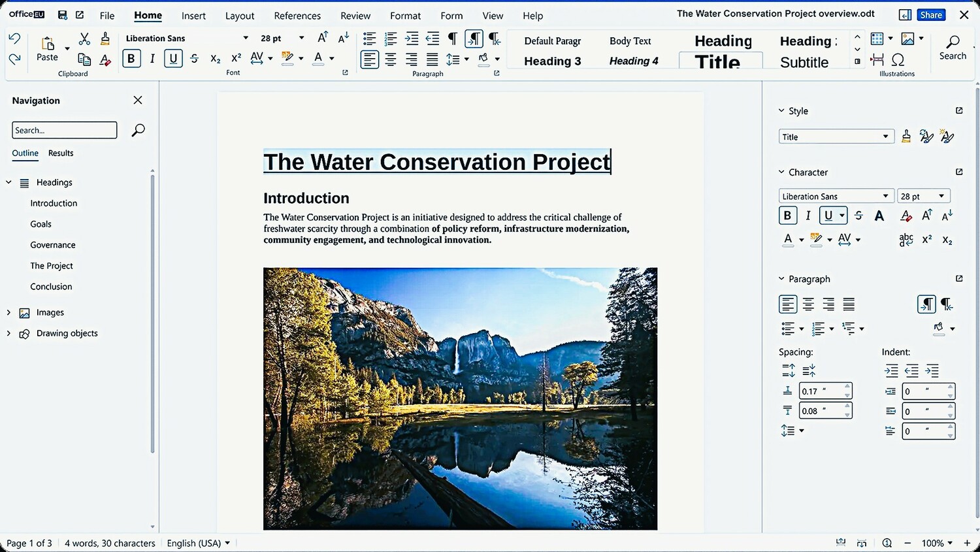Open the Style dropdown showing Title

885,137
